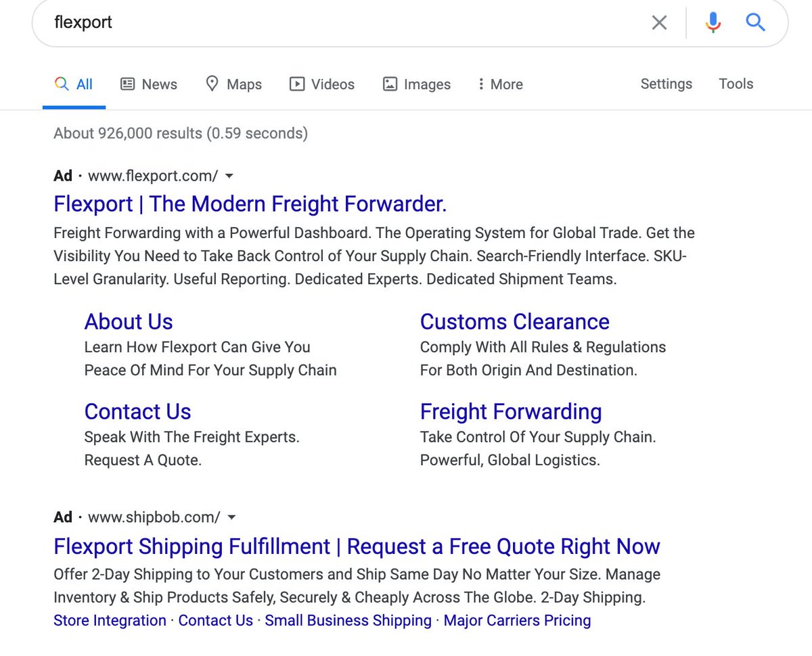Screen dimensions: 812x656
Task: Expand the arrow beside www.shipbob.com ad
Action: coord(232,517)
